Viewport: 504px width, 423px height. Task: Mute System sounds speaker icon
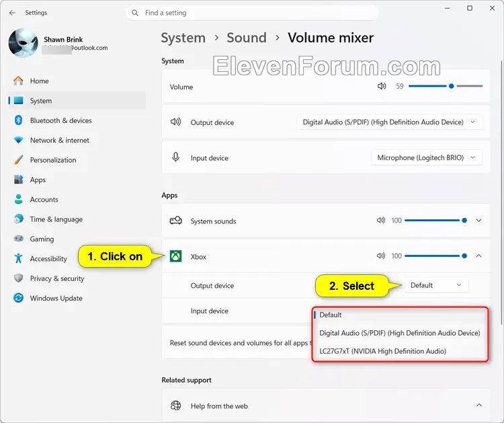(x=380, y=221)
